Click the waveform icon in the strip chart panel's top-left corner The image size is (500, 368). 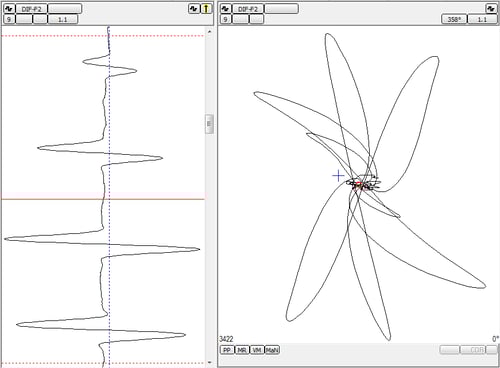(9, 9)
